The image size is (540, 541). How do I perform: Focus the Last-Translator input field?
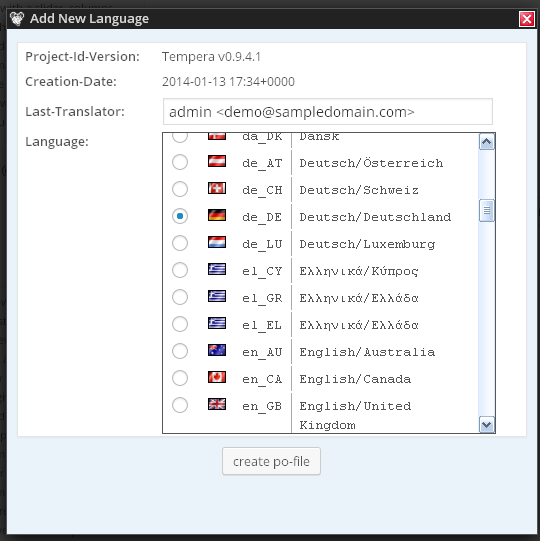click(327, 112)
